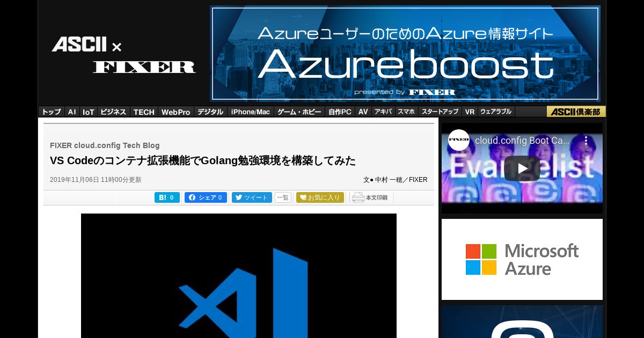The width and height of the screenshot is (644, 338).
Task: Click the VS Code Golang article title
Action: pos(203,160)
